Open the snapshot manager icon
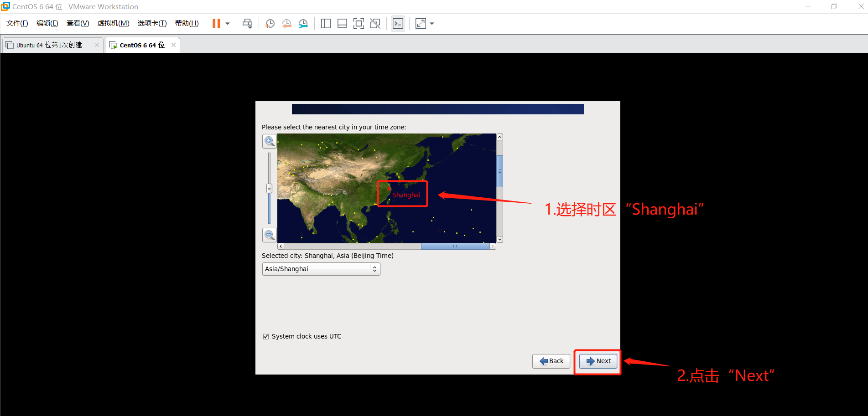The image size is (868, 416). pos(303,24)
